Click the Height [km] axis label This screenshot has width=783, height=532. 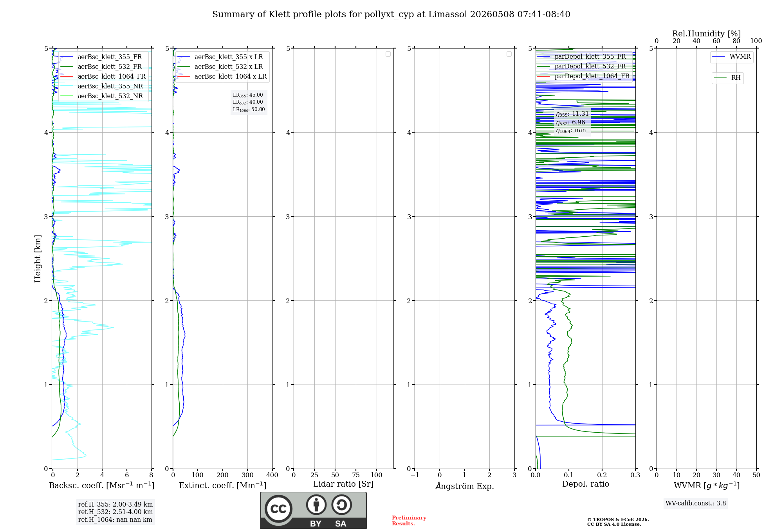(x=38, y=259)
